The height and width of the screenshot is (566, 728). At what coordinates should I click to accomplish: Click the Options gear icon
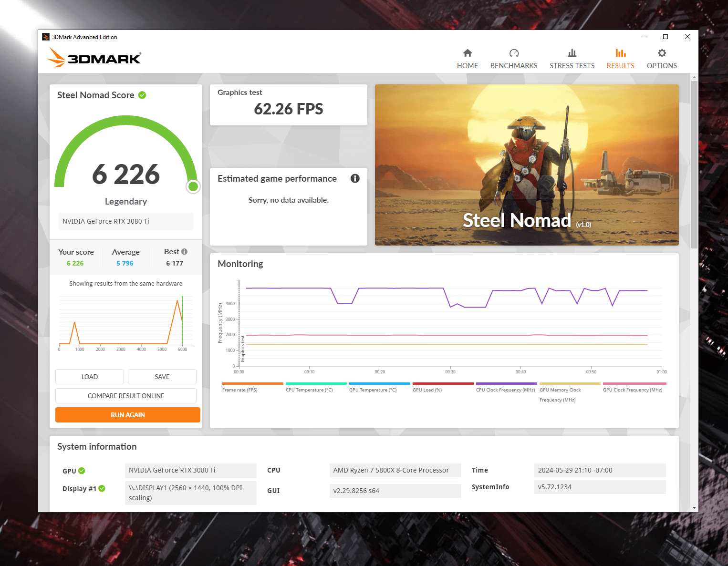(662, 53)
